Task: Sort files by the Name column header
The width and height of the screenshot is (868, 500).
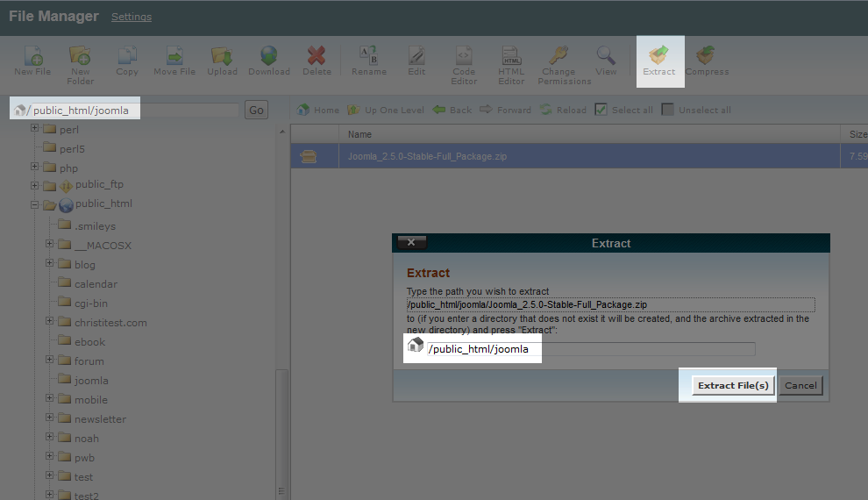Action: point(359,134)
